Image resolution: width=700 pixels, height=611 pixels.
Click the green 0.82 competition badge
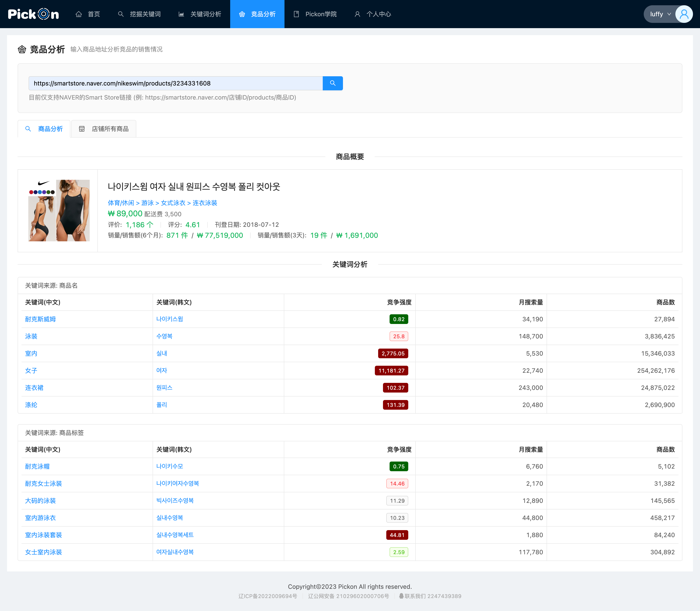tap(399, 319)
